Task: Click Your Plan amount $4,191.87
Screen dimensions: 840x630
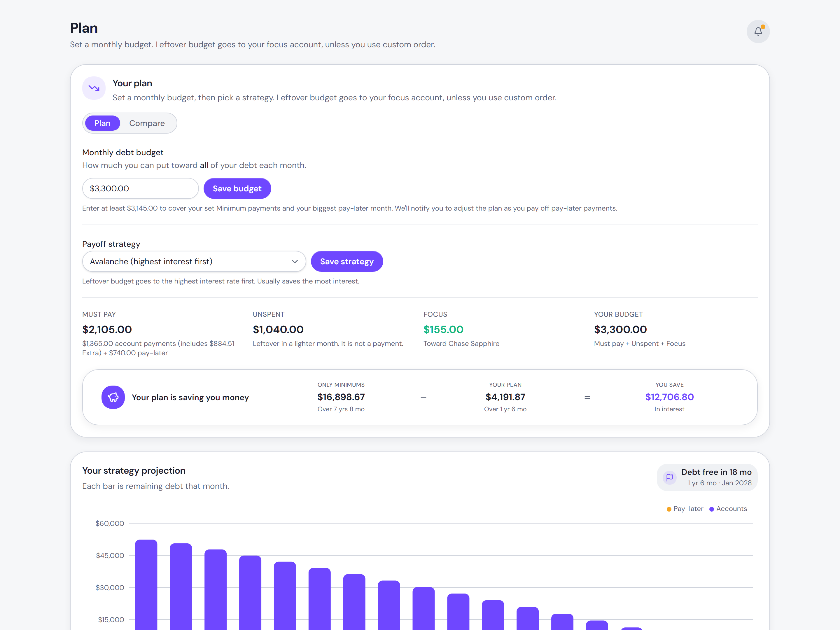Action: click(x=505, y=397)
